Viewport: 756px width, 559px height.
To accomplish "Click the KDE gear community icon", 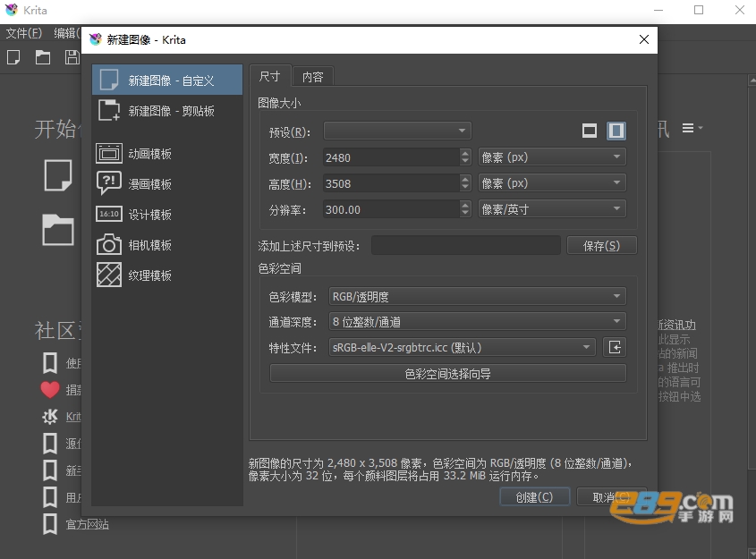I will [x=50, y=417].
